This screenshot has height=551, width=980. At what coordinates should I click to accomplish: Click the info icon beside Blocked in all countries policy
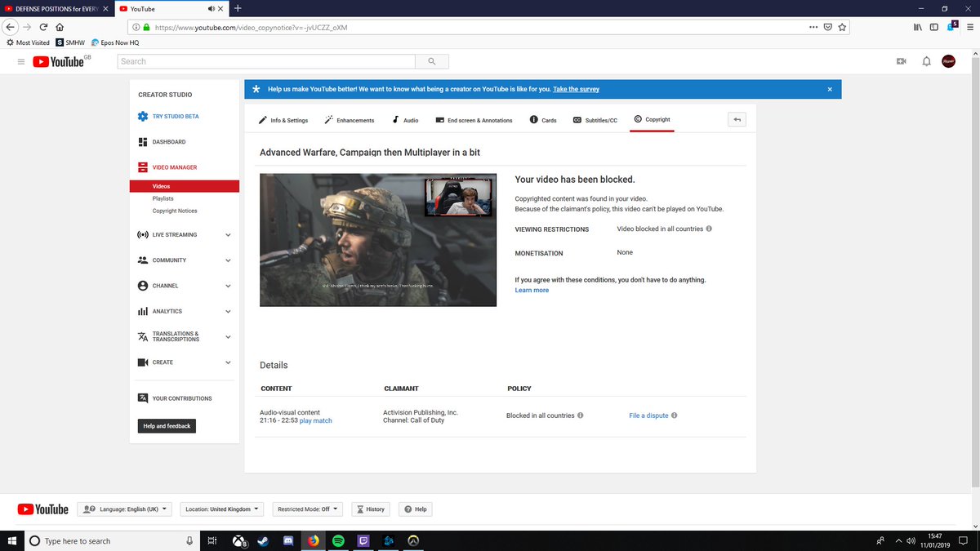click(x=581, y=415)
